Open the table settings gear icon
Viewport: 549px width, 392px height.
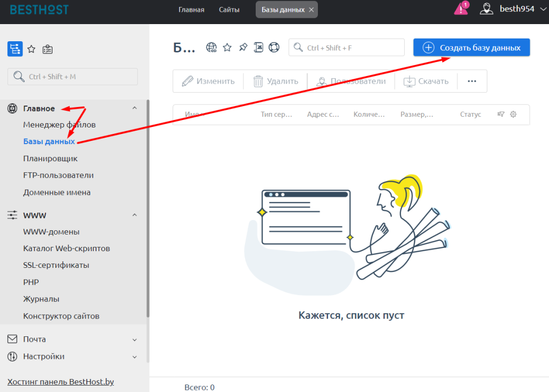point(513,114)
